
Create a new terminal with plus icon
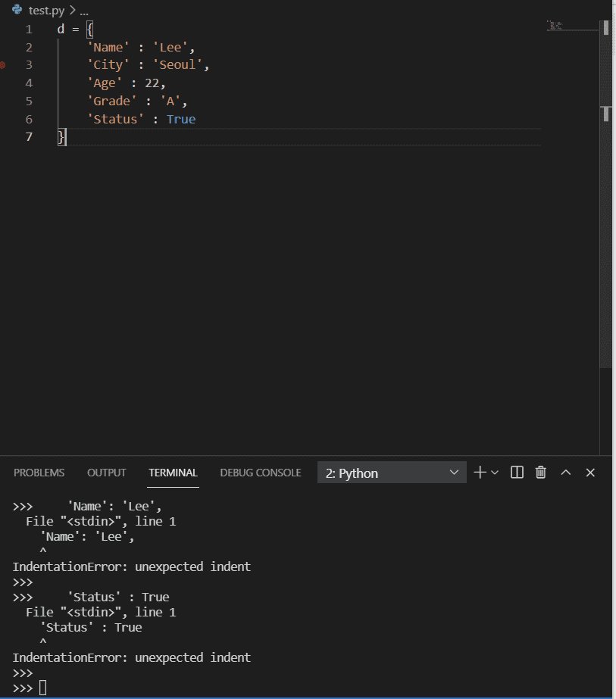pos(480,473)
